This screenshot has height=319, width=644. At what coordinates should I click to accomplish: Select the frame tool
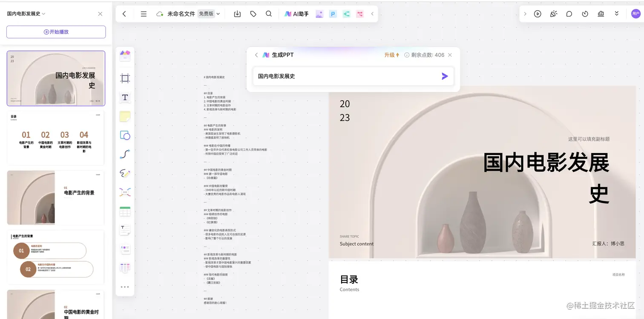pyautogui.click(x=125, y=78)
